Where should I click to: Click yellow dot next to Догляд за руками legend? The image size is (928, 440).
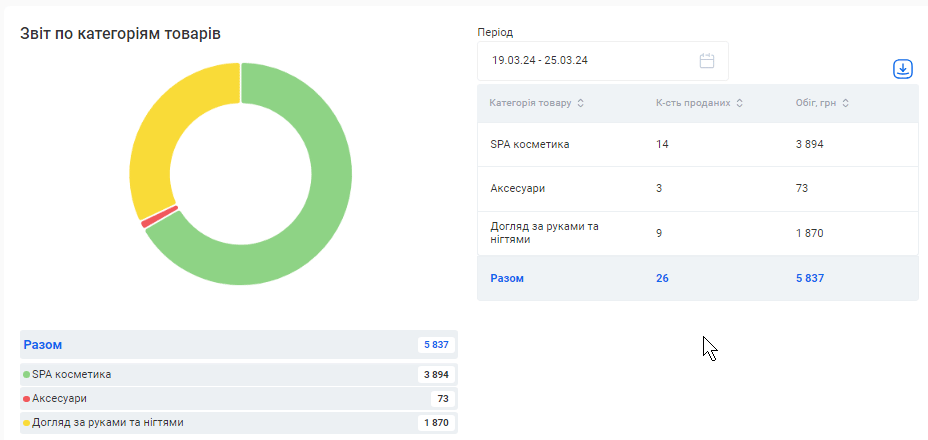27,423
